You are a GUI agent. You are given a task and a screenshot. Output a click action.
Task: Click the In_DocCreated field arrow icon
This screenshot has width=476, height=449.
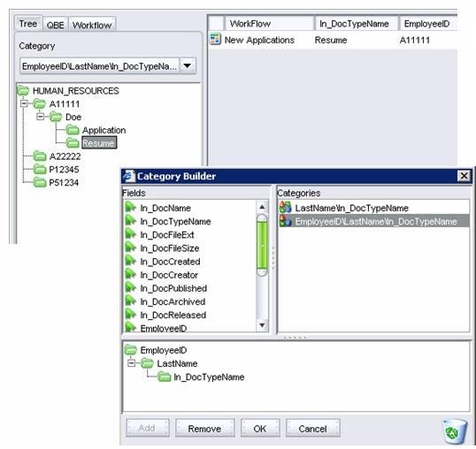(x=131, y=261)
